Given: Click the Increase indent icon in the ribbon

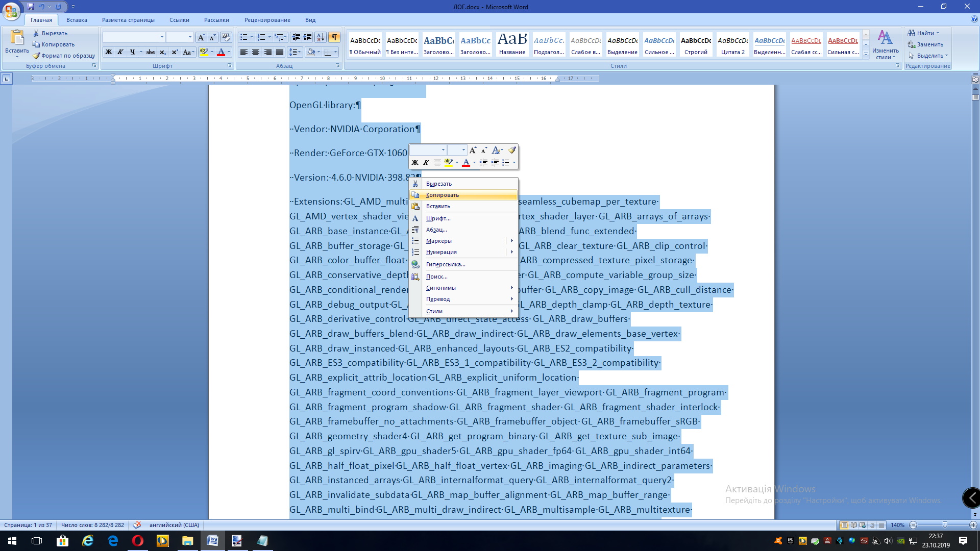Looking at the screenshot, I should pyautogui.click(x=307, y=37).
